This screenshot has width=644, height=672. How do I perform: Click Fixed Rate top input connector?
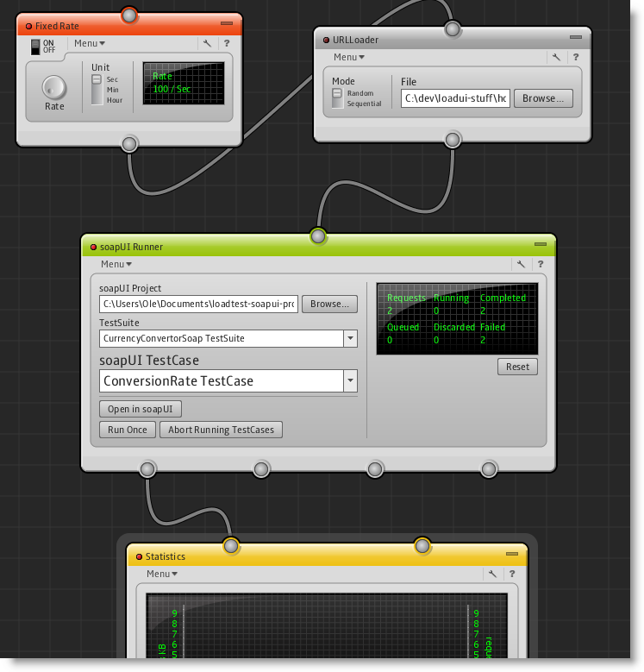(129, 16)
